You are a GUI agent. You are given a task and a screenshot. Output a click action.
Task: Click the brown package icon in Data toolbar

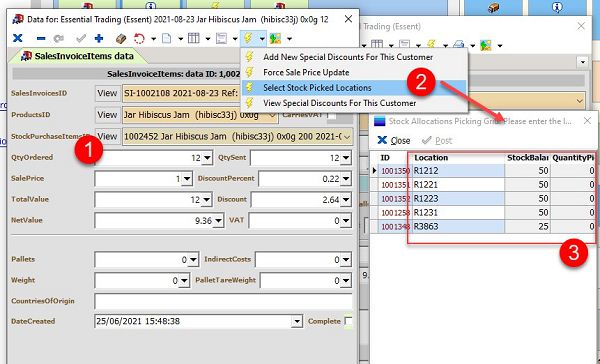pos(121,38)
